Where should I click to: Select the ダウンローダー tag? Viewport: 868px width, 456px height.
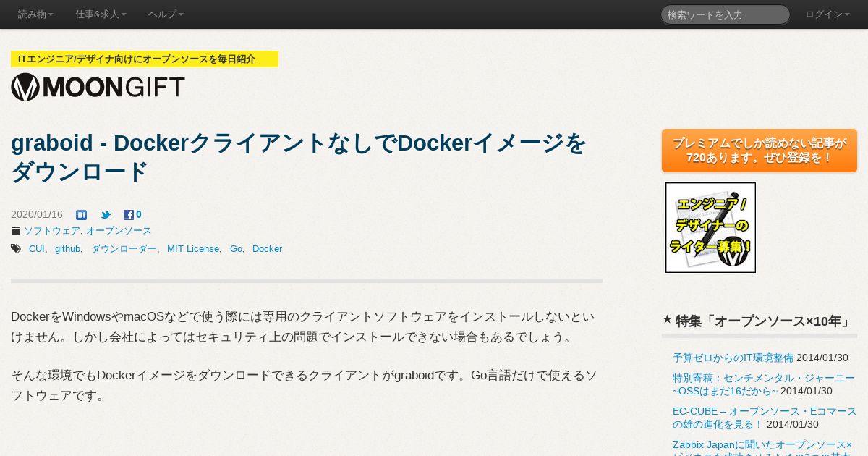tap(124, 249)
